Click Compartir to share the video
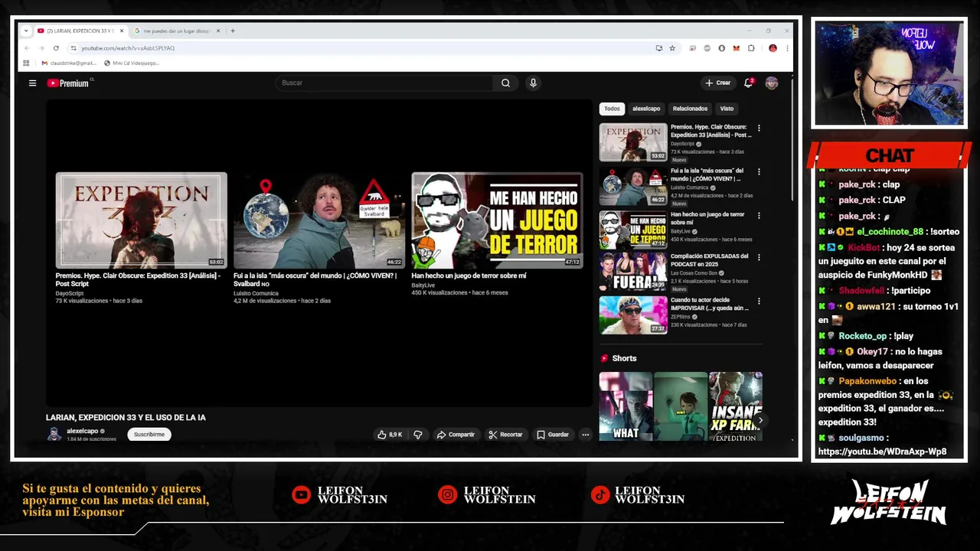This screenshot has width=980, height=551. 456,435
